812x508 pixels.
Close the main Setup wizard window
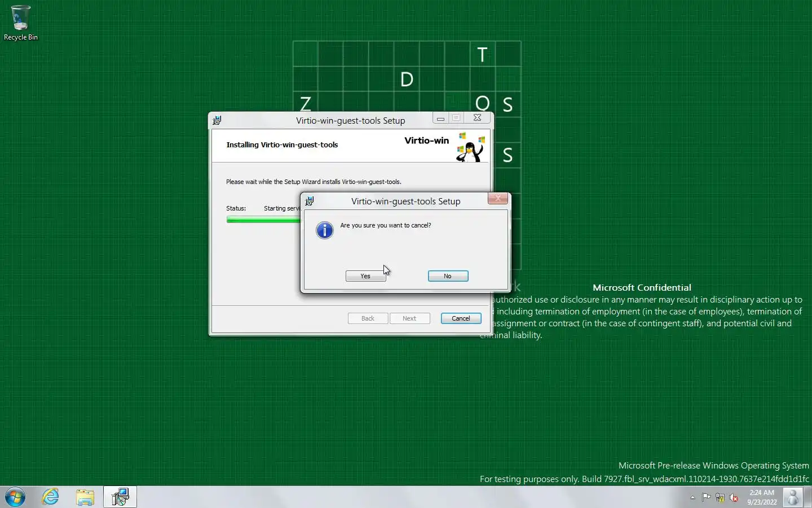[x=478, y=118]
